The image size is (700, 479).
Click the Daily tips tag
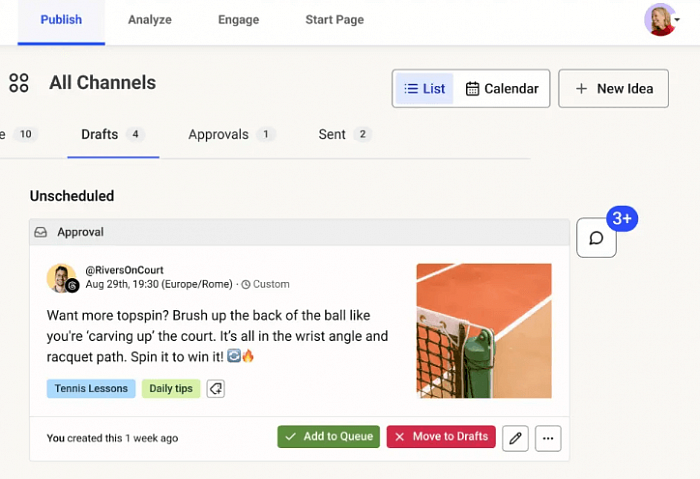(171, 388)
